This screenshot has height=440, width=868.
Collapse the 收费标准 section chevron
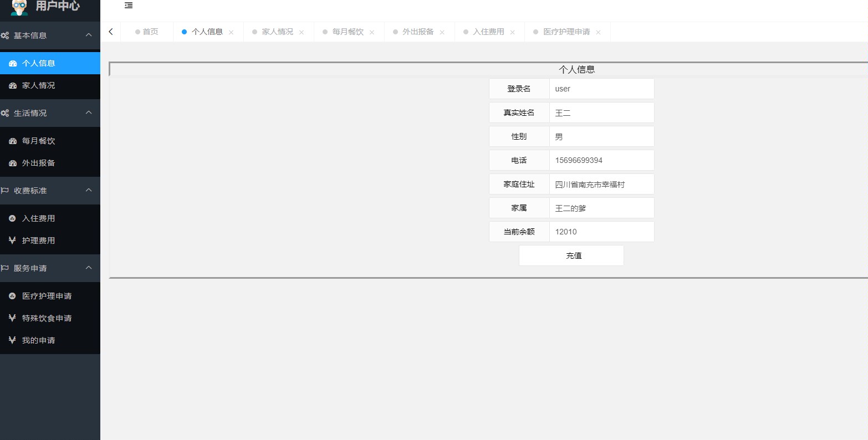pyautogui.click(x=89, y=190)
